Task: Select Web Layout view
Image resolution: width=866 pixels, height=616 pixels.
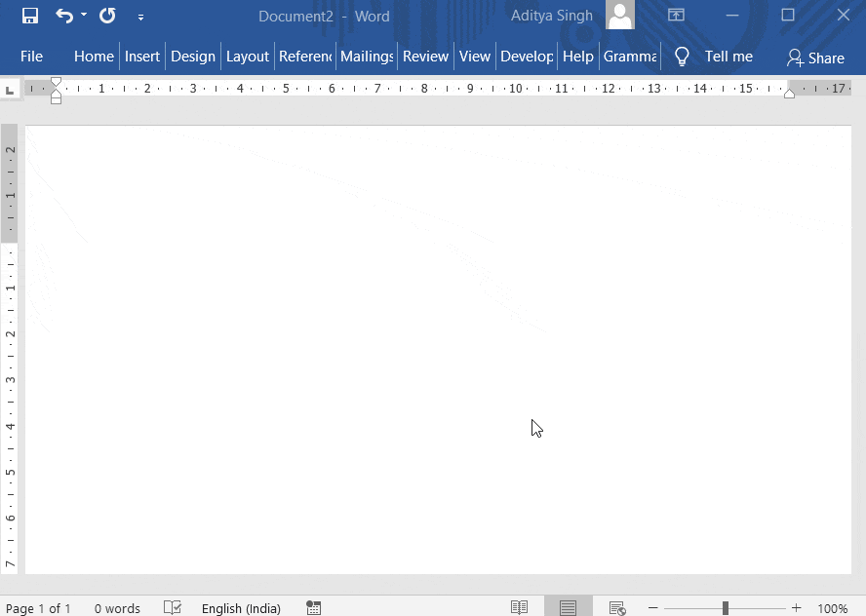Action: (x=616, y=606)
